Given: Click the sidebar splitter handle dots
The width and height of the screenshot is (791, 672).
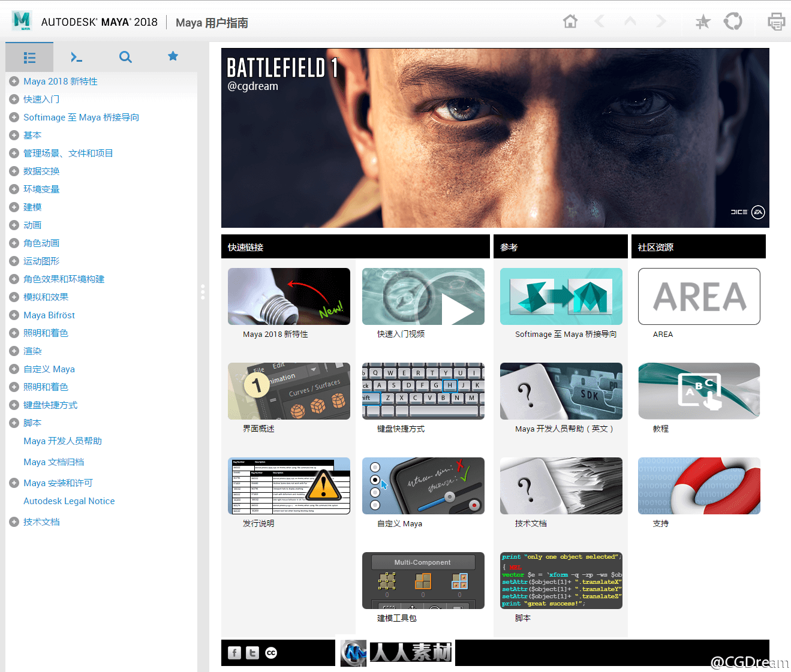Looking at the screenshot, I should pyautogui.click(x=203, y=292).
